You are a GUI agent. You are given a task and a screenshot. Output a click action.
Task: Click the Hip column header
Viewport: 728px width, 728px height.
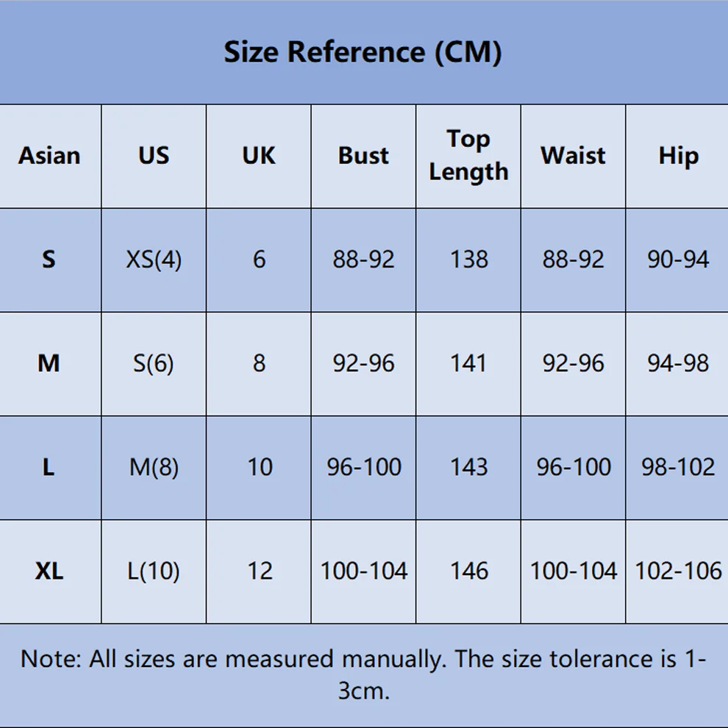coord(678,156)
